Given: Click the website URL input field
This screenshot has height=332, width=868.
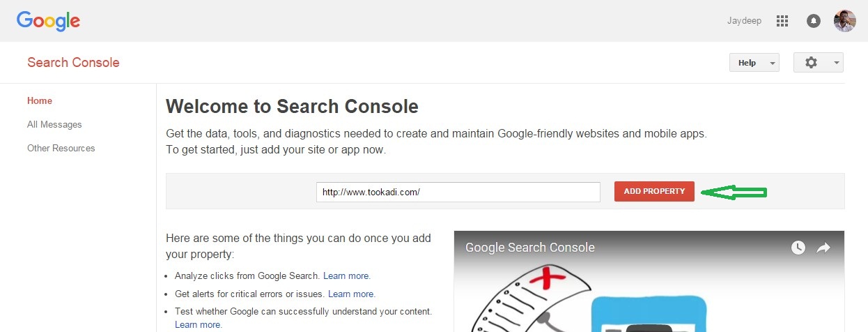Looking at the screenshot, I should [x=458, y=192].
